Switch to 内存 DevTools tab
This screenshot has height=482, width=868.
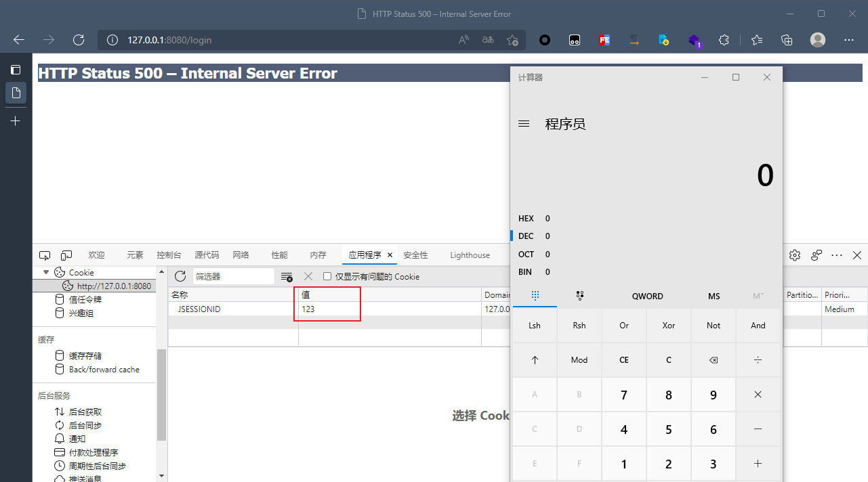(x=318, y=255)
